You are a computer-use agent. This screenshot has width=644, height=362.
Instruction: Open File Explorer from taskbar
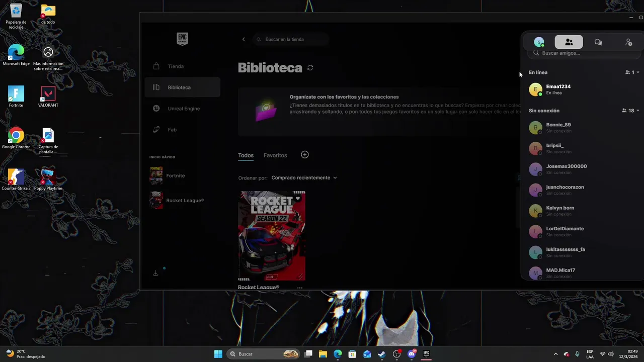[x=323, y=354]
